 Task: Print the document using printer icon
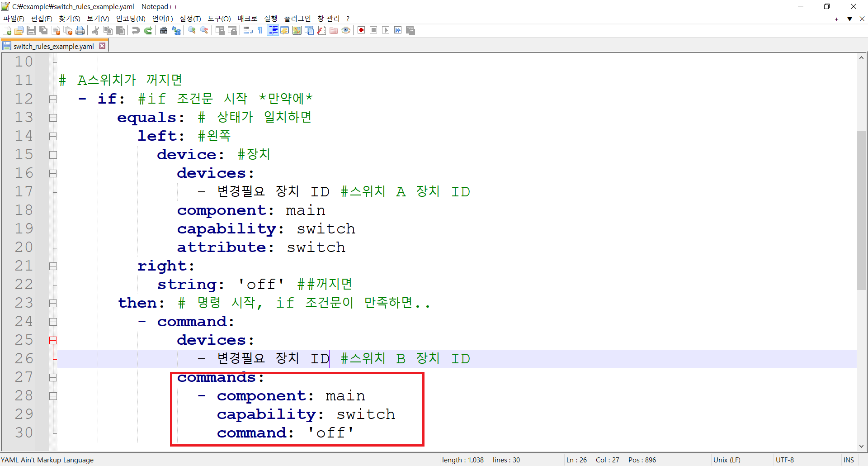[x=80, y=30]
